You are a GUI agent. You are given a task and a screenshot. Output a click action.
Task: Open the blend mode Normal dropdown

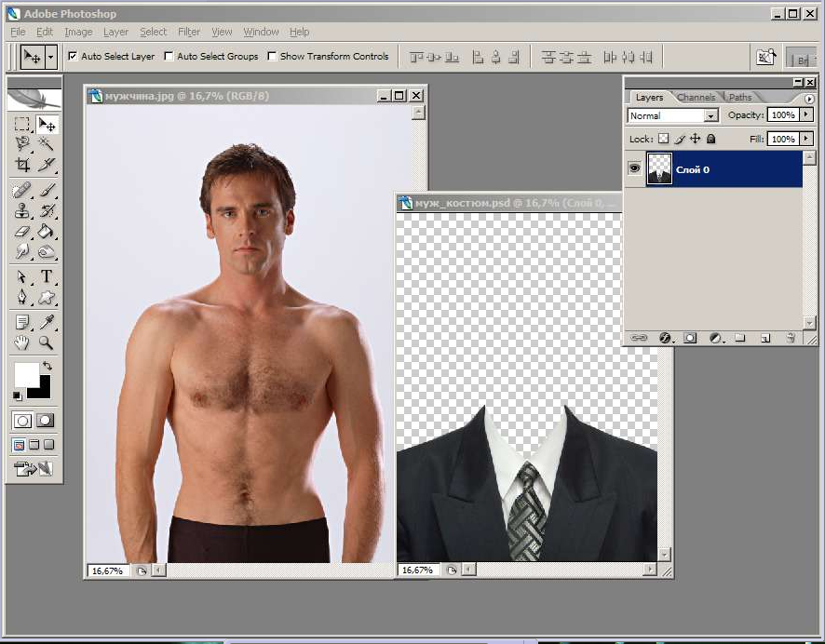[710, 115]
